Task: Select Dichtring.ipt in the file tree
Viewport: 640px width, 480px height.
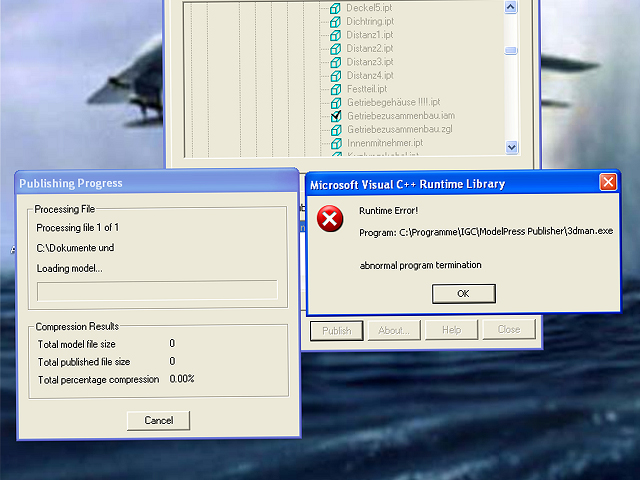Action: pyautogui.click(x=370, y=21)
